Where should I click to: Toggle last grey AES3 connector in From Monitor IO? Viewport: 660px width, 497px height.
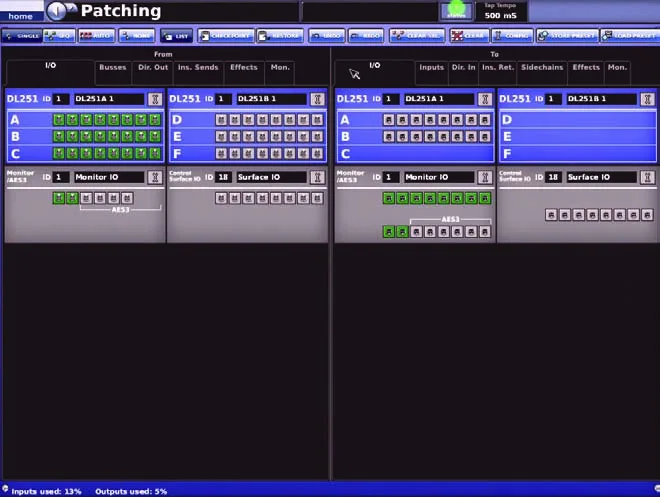(x=127, y=198)
